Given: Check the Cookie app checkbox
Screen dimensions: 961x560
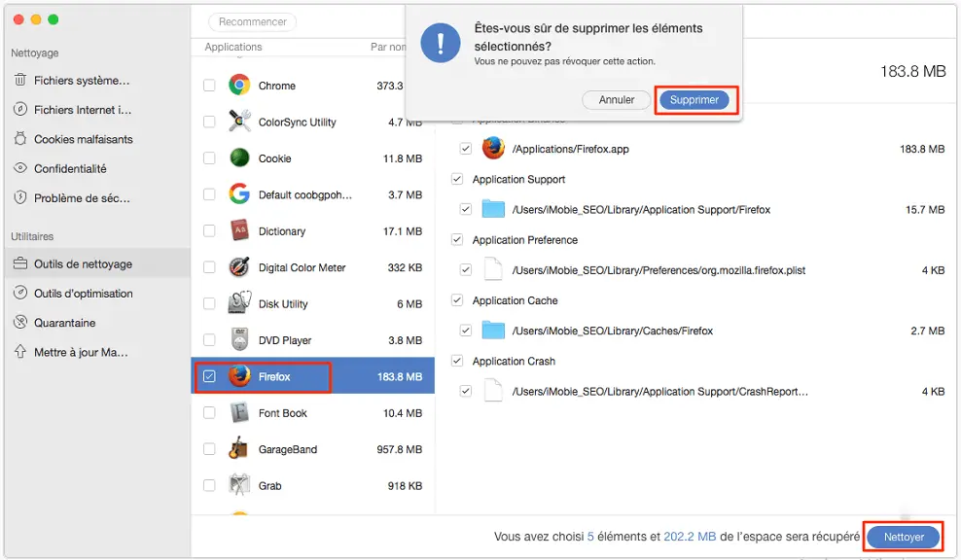Looking at the screenshot, I should tap(209, 158).
